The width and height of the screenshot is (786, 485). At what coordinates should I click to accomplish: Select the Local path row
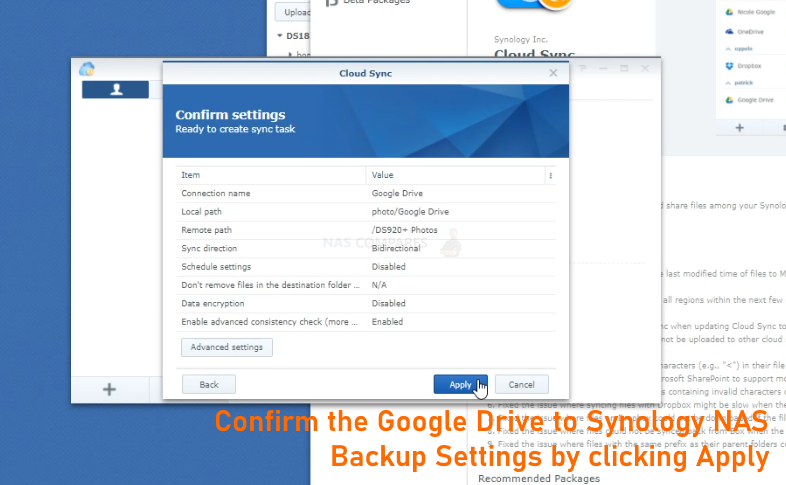point(366,211)
